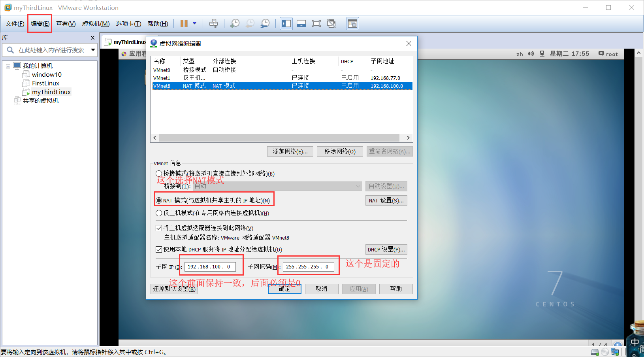Viewport: 644px width, 357px height.
Task: Close the 虚拟网络编辑器 dialog
Action: point(409,43)
